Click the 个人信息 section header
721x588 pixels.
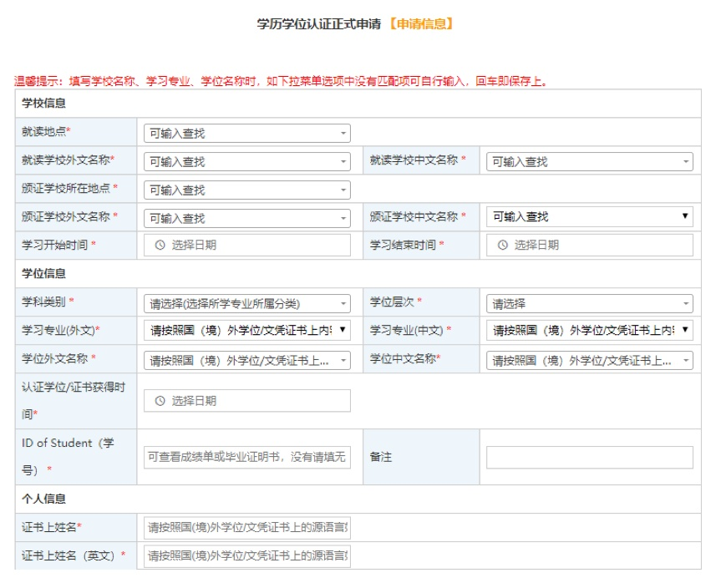[43, 499]
